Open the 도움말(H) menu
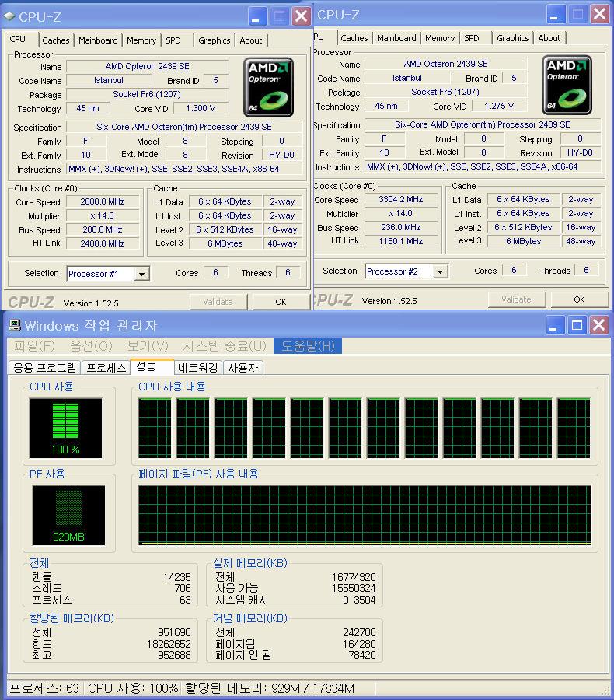Screen dimensions: 614x700 [x=308, y=346]
